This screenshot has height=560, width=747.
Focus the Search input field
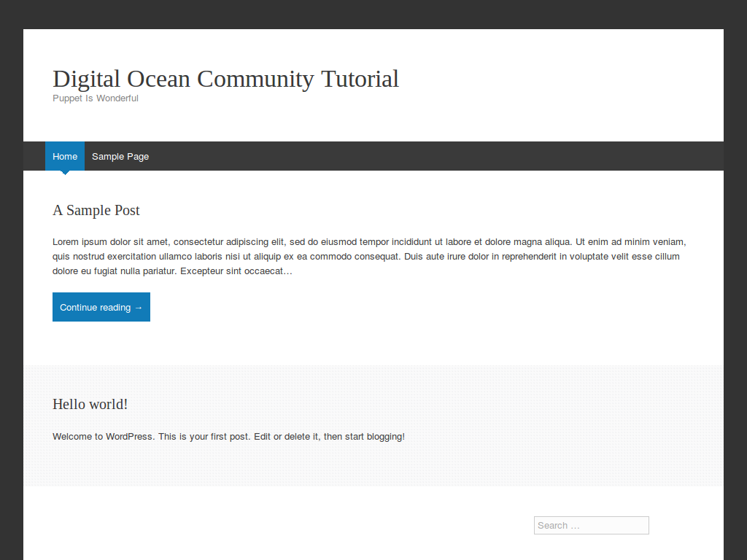tap(591, 525)
